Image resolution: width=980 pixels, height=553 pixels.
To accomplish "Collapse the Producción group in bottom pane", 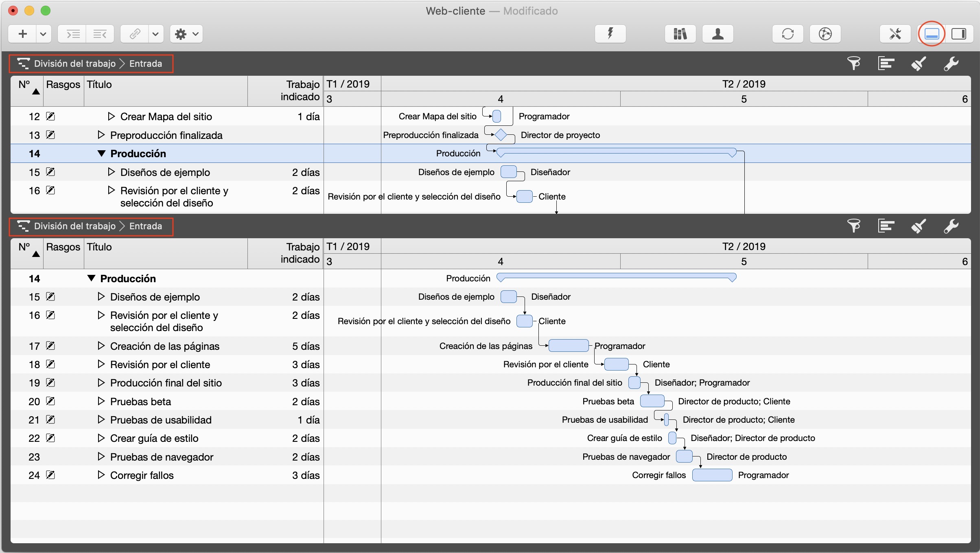I will [x=91, y=279].
